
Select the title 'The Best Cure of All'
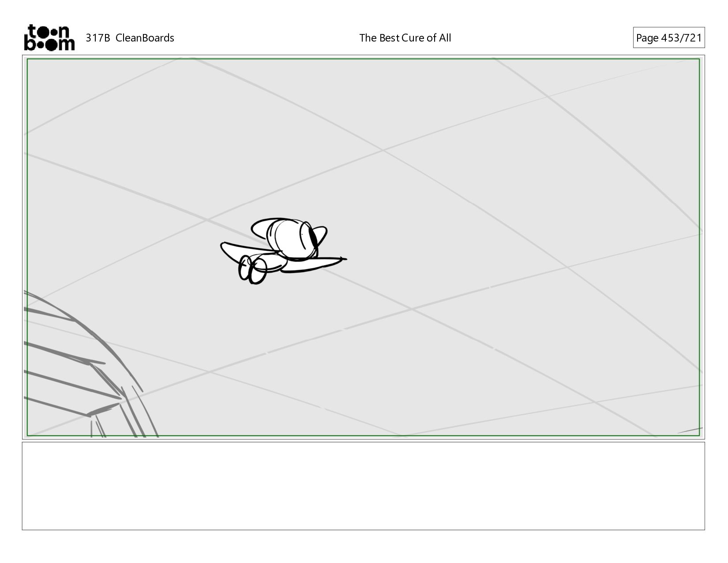(405, 38)
